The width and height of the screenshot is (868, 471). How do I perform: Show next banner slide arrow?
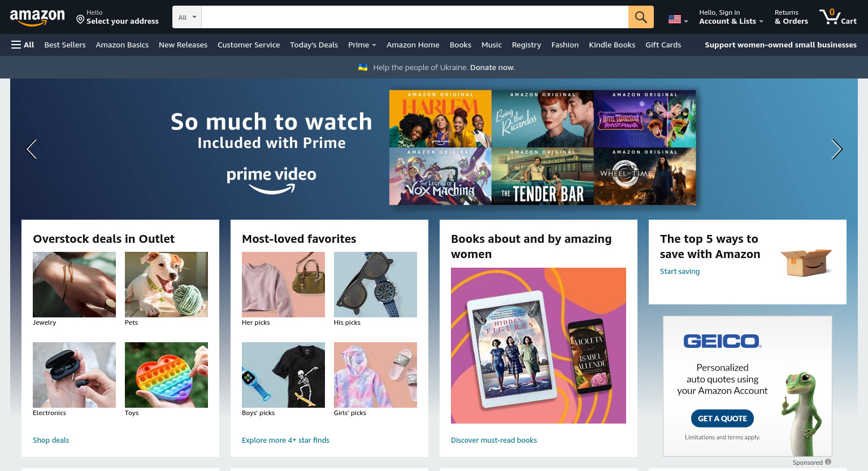pos(836,149)
